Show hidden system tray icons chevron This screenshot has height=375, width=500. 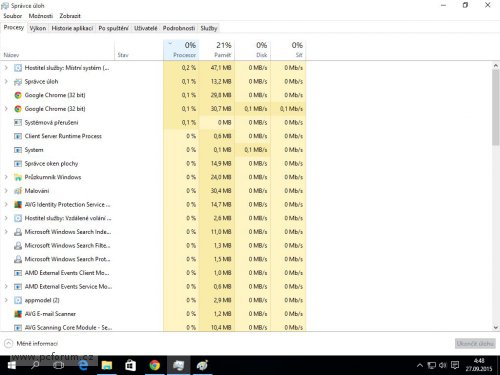[420, 365]
